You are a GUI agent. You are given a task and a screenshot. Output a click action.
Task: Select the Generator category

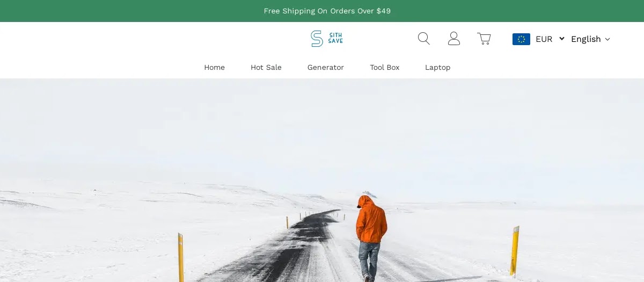pos(325,68)
